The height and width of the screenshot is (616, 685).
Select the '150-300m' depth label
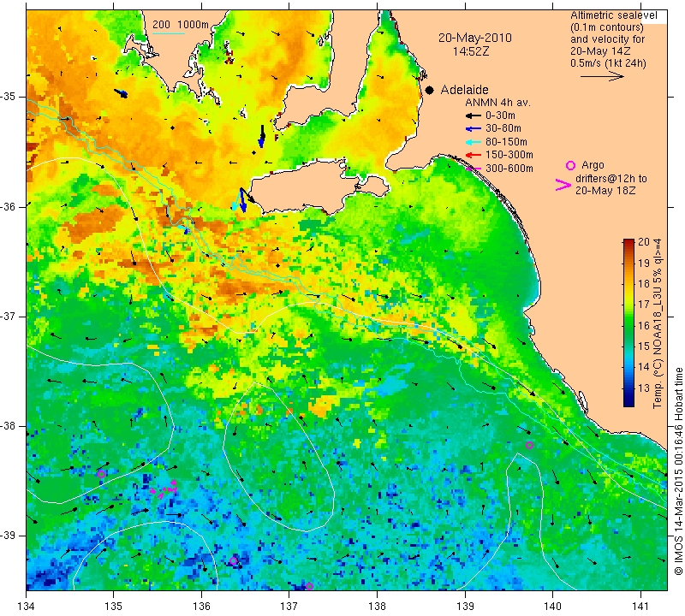[509, 155]
